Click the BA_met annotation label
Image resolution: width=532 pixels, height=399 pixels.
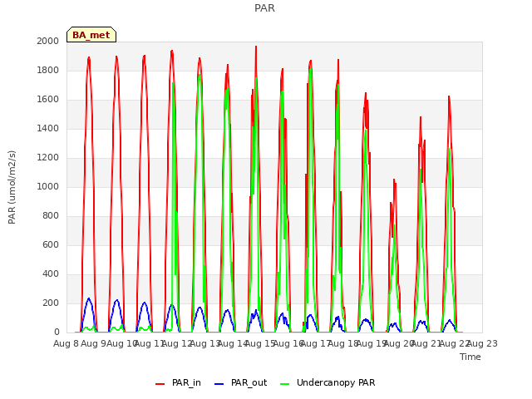[x=91, y=35]
